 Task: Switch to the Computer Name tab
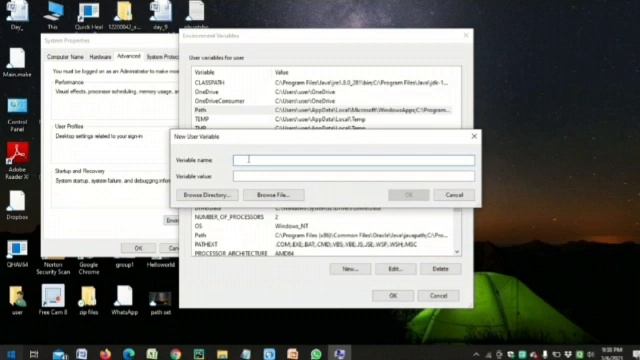click(x=65, y=57)
